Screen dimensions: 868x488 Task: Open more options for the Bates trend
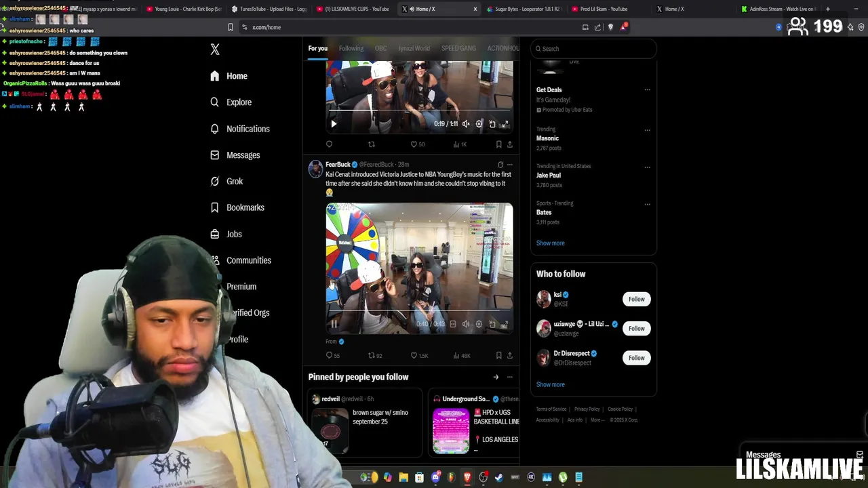coord(647,203)
